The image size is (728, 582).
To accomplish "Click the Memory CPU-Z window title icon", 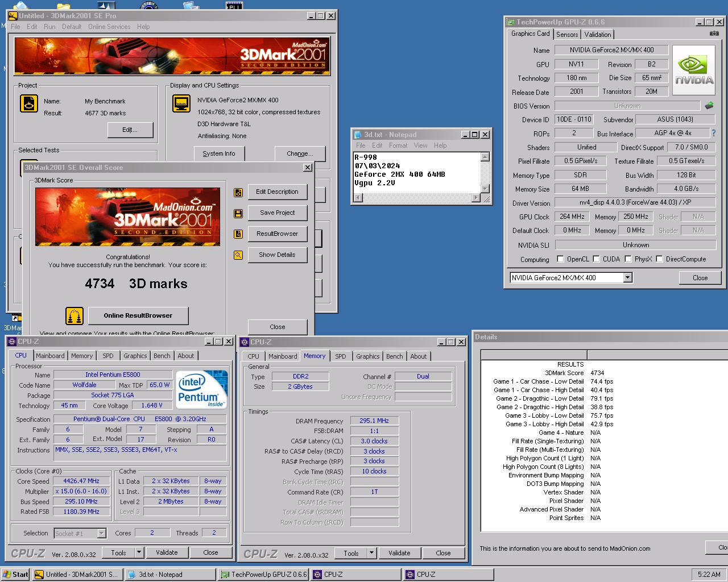I will click(x=245, y=342).
